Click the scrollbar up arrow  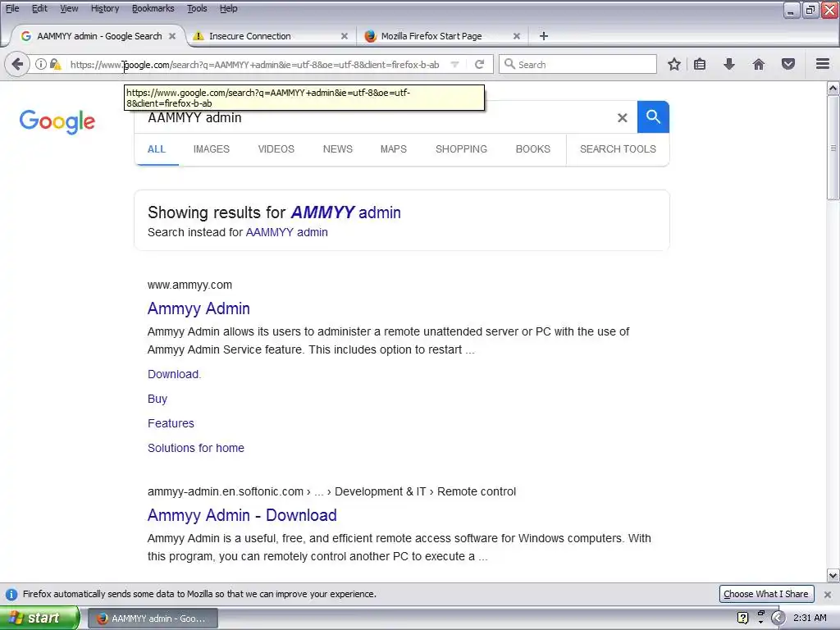point(833,89)
